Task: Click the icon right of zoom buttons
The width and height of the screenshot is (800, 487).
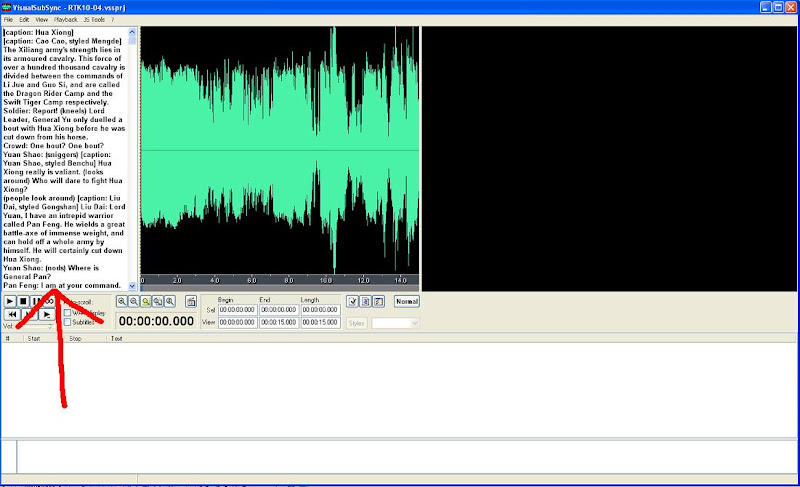Action: (191, 301)
